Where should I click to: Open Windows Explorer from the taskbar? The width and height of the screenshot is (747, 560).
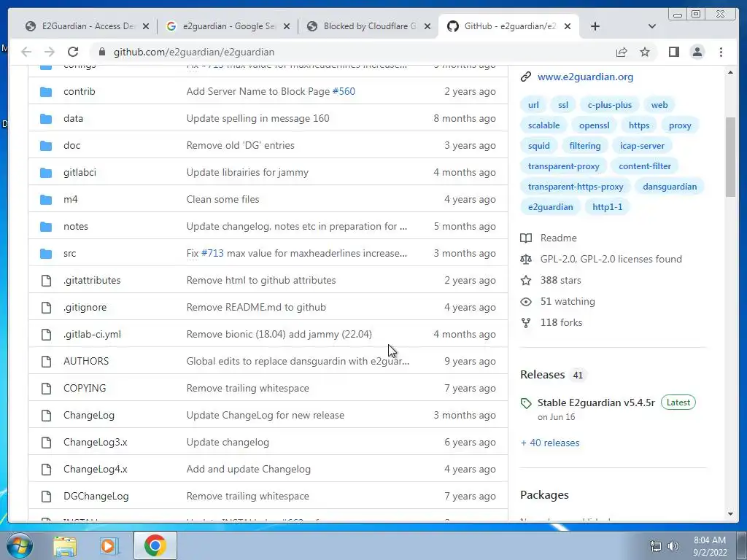65,545
